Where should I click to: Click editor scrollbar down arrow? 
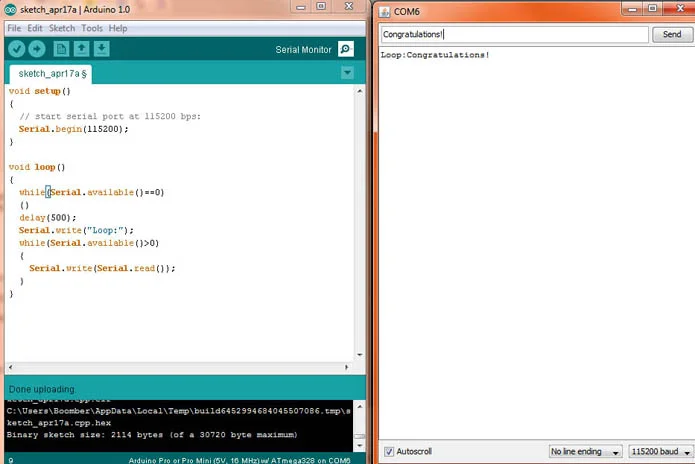pyautogui.click(x=359, y=355)
